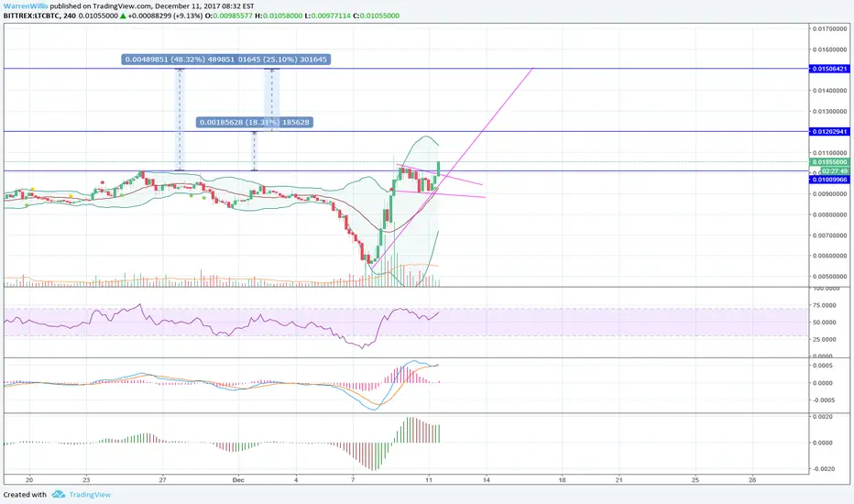Click the 50.0000 RSI axis label

pyautogui.click(x=825, y=322)
